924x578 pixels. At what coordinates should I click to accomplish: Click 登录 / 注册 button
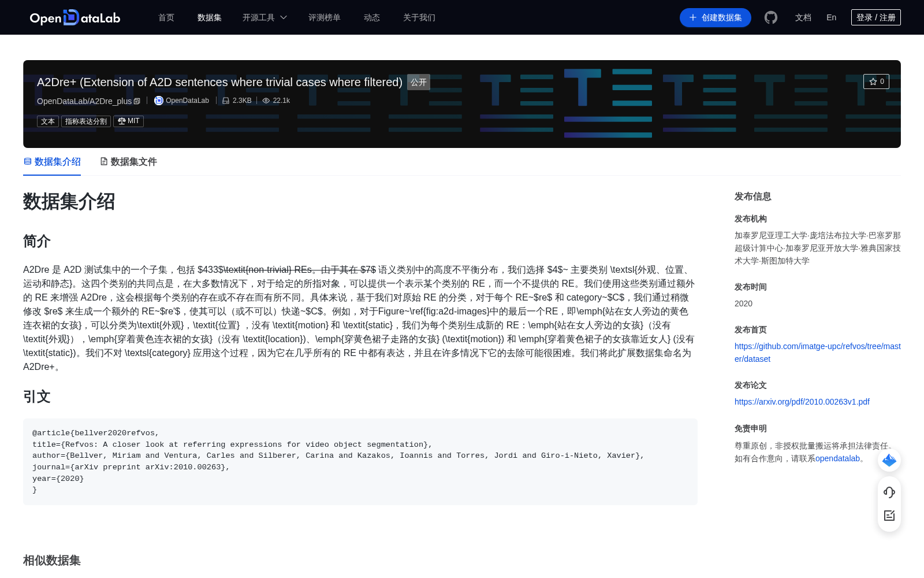876,17
